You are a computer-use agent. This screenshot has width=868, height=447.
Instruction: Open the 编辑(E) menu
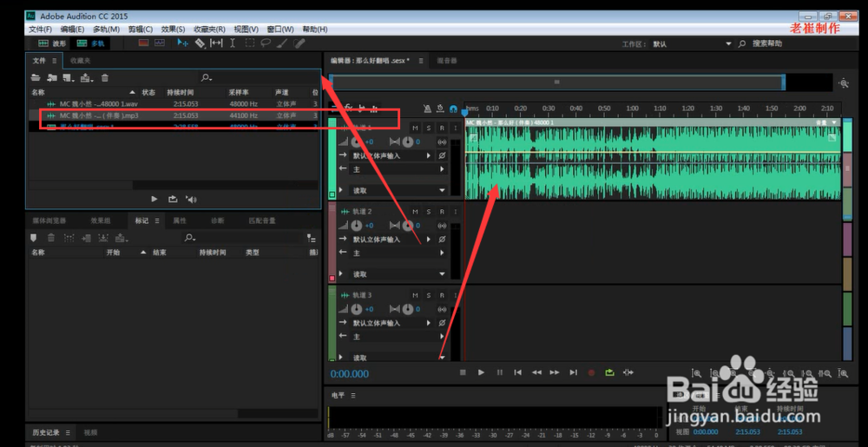tap(73, 30)
